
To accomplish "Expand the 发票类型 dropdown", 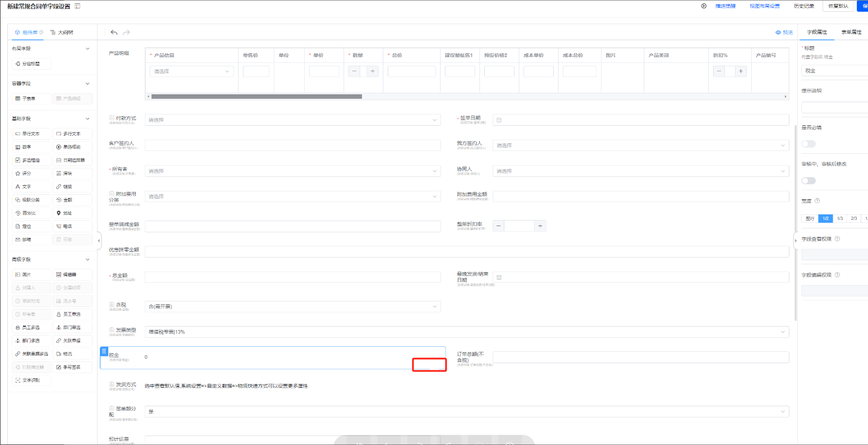I will click(x=466, y=332).
